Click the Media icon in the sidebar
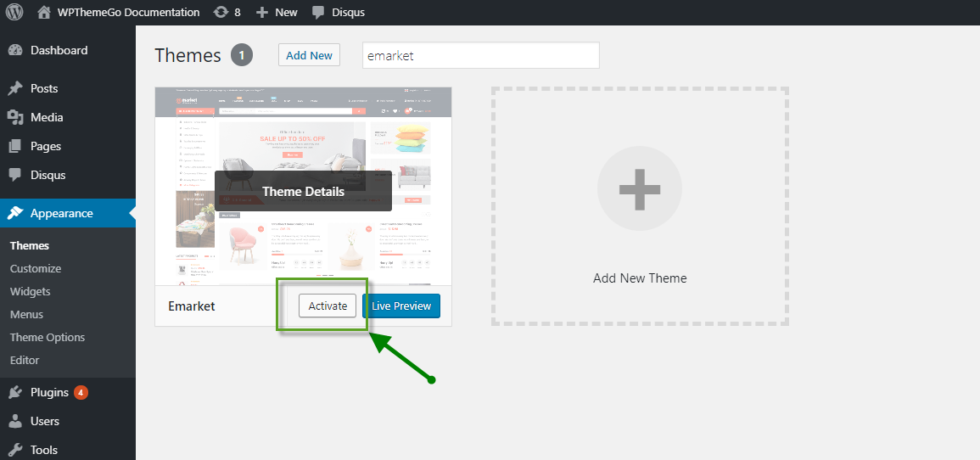 [15, 118]
